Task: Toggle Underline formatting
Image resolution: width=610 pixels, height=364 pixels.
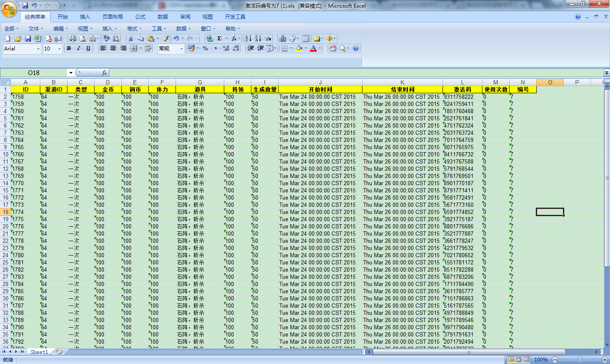Action: [88, 49]
